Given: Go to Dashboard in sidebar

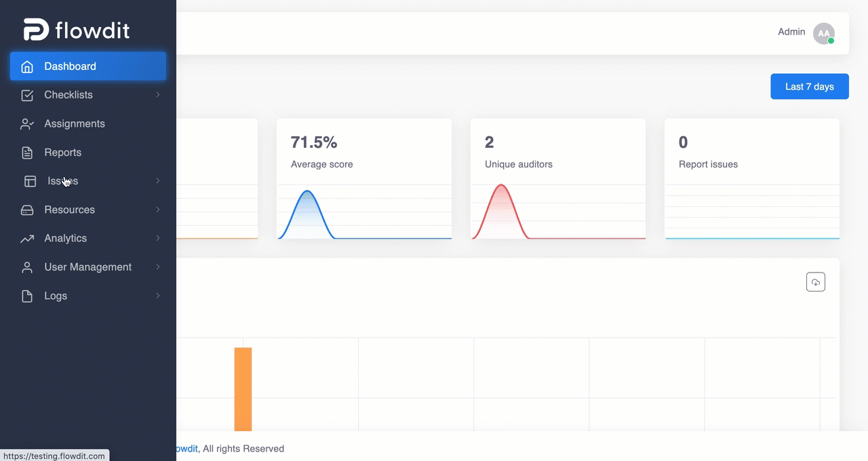Looking at the screenshot, I should click(88, 66).
